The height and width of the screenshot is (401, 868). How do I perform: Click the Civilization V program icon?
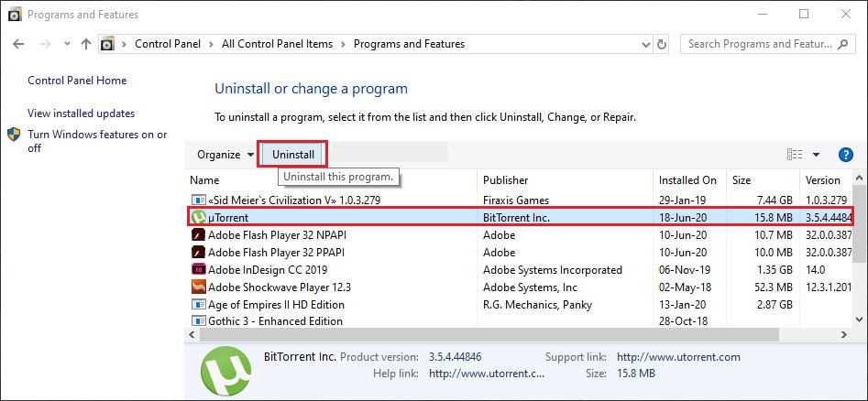pyautogui.click(x=198, y=200)
